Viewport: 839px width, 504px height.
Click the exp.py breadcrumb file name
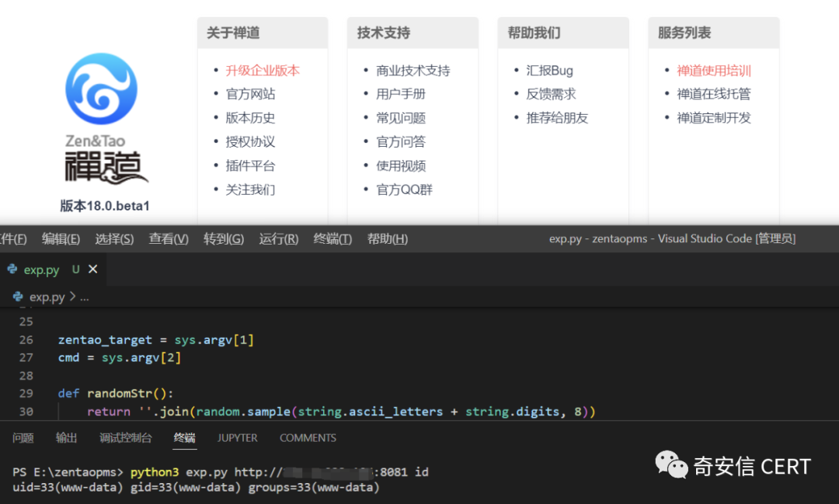[47, 297]
